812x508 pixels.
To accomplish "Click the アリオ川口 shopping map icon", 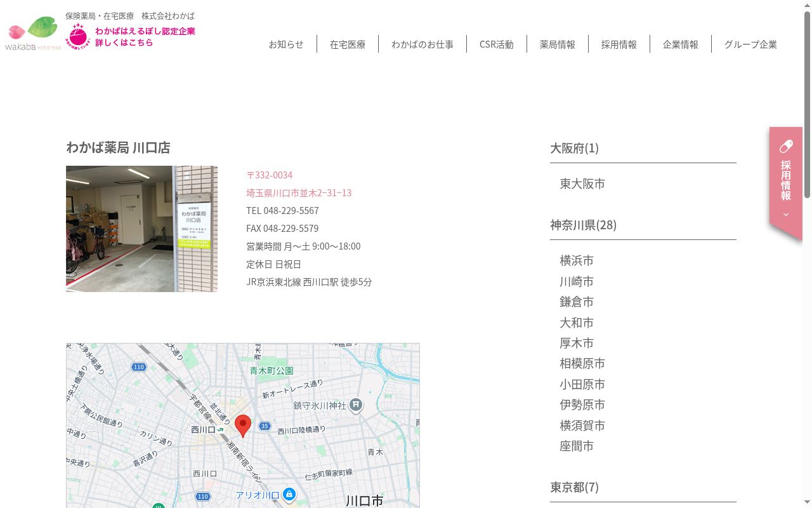I will point(289,495).
